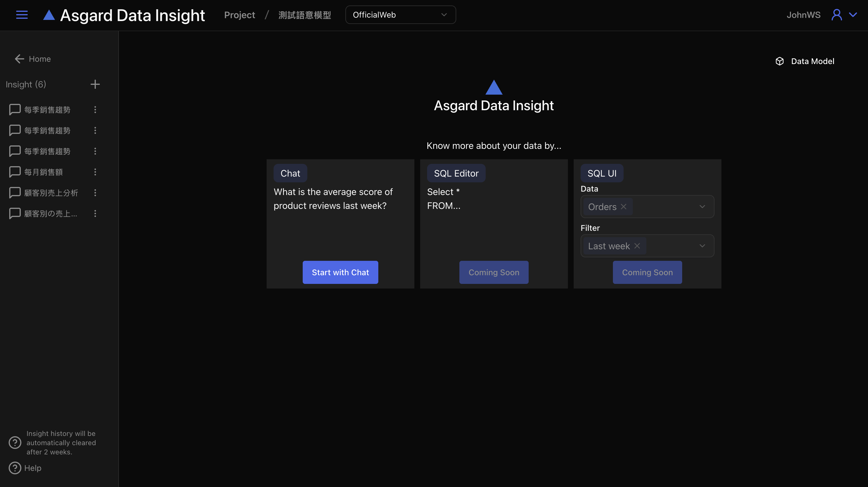This screenshot has width=868, height=487.
Task: Click the Help question mark icon
Action: [x=15, y=468]
